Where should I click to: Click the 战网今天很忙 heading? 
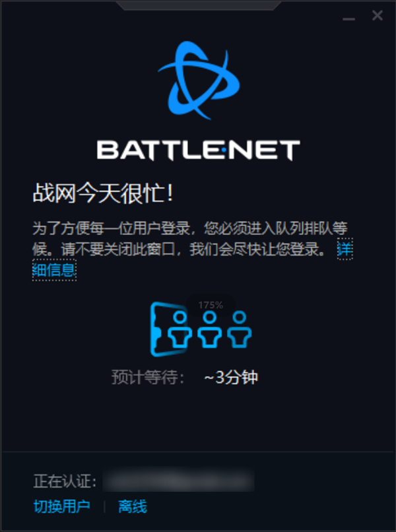click(x=103, y=194)
